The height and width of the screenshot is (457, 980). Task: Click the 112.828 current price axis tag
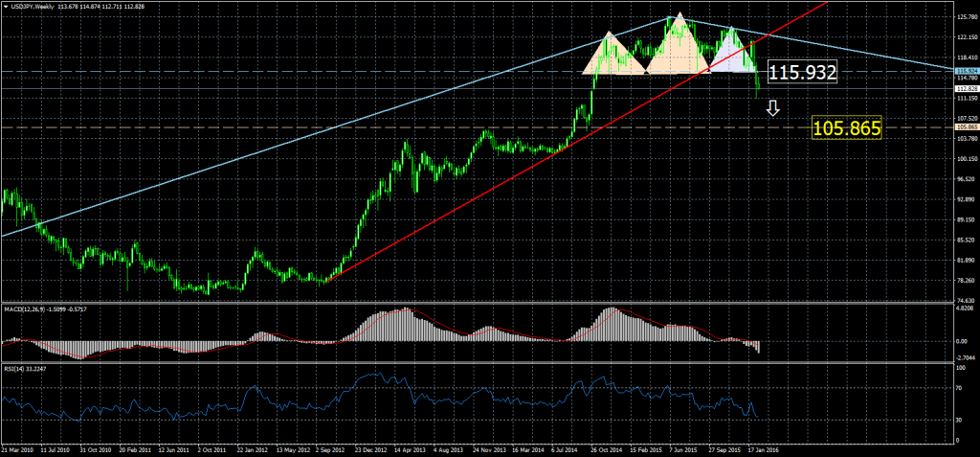(966, 88)
